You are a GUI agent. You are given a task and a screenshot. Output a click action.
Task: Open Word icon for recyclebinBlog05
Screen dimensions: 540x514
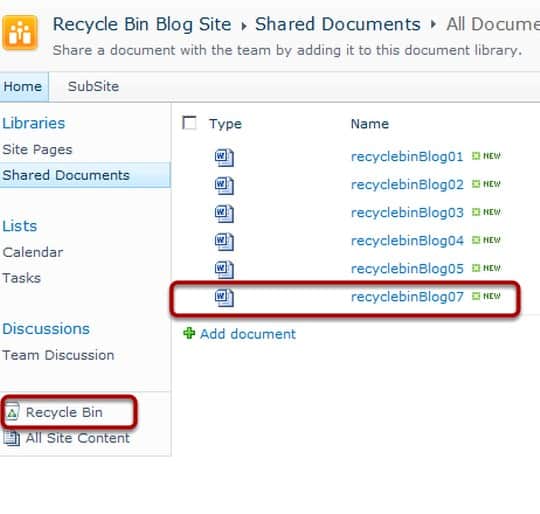pyautogui.click(x=224, y=270)
